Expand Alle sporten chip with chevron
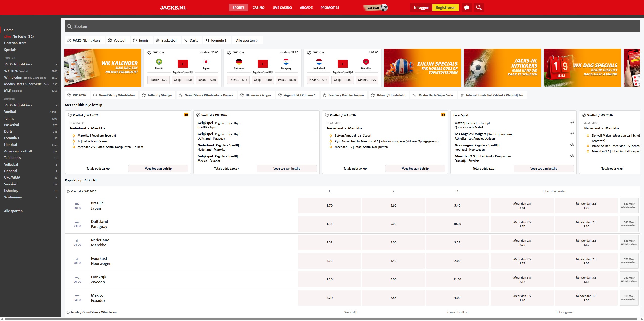 pyautogui.click(x=247, y=40)
